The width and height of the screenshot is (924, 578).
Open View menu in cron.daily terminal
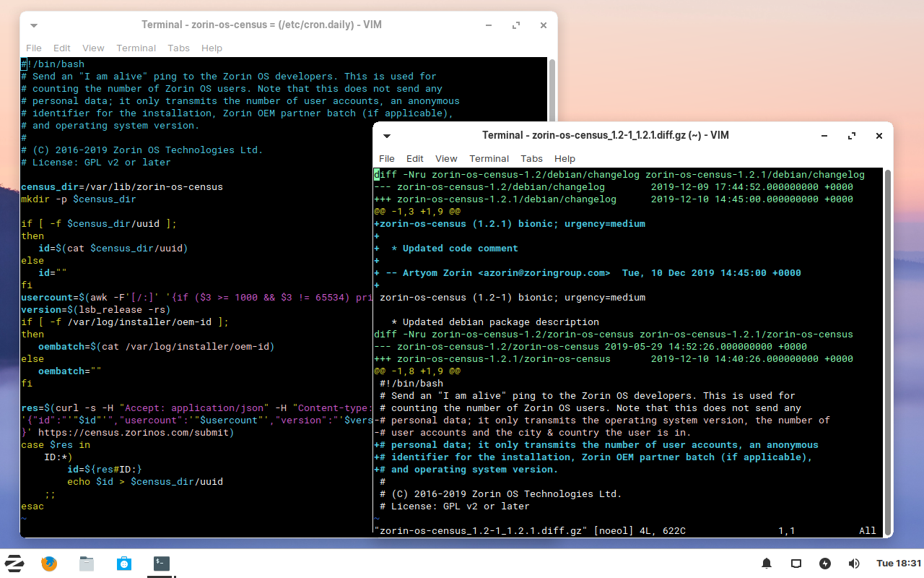[93, 48]
